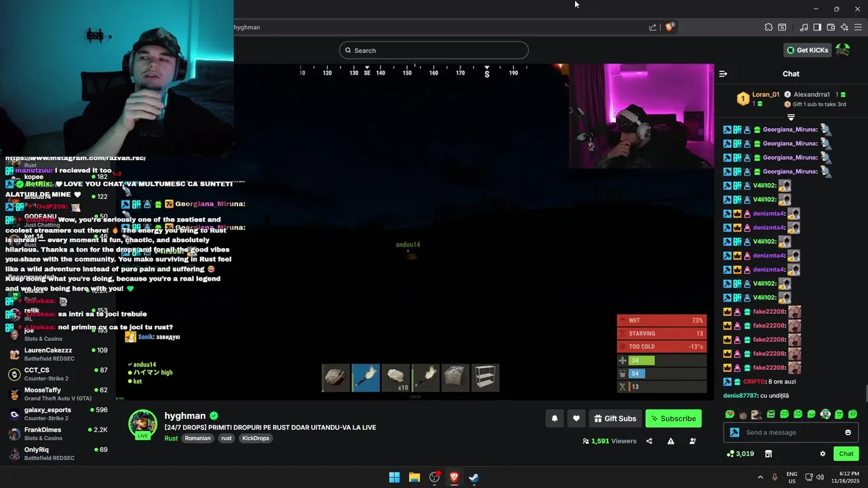Viewport: 868px width, 488px height.
Task: Click the chat panel scrollbar
Action: (x=865, y=394)
